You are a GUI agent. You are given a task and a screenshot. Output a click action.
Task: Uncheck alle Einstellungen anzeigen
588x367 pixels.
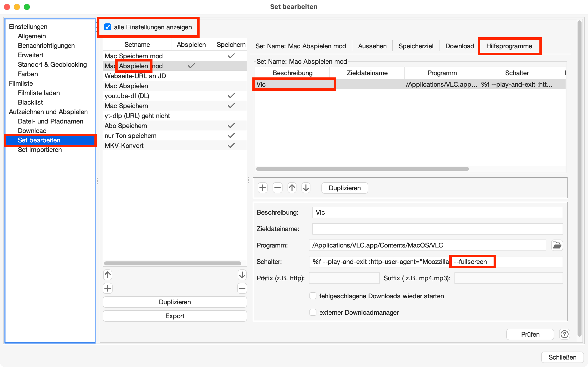(x=108, y=27)
